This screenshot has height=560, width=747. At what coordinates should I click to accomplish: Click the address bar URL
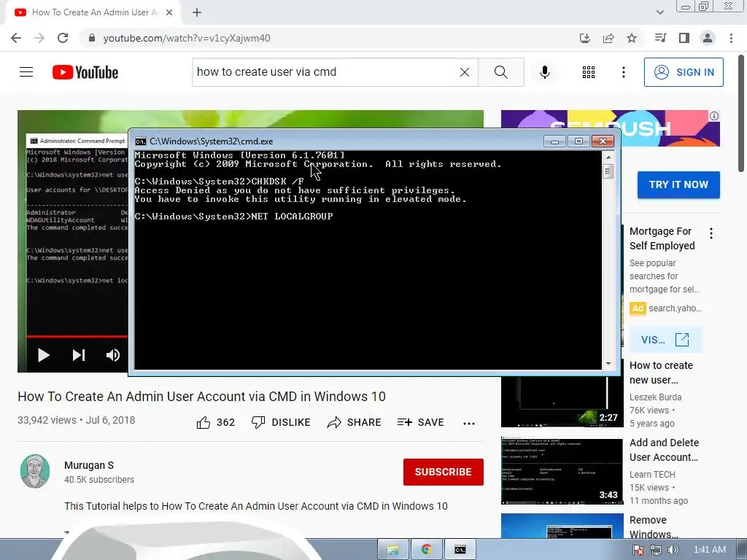[187, 38]
